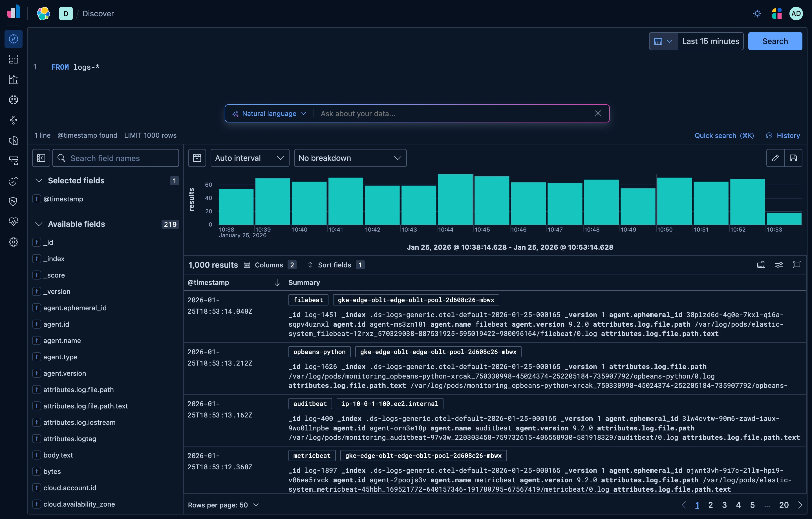Image resolution: width=812 pixels, height=519 pixels.
Task: Open the graph nodes sidebar icon
Action: tap(14, 120)
